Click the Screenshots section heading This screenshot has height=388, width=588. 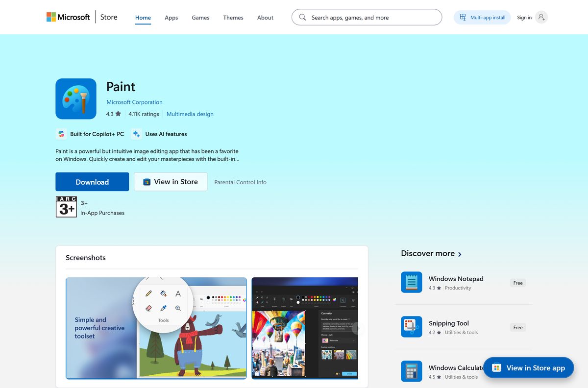point(86,258)
